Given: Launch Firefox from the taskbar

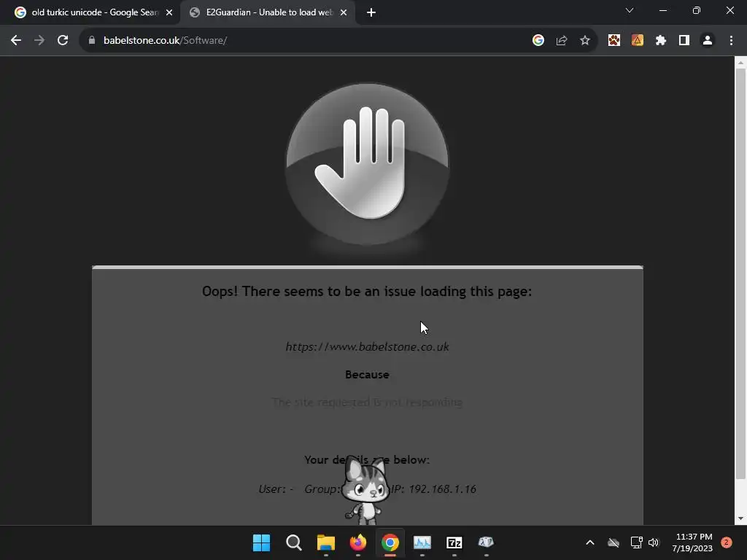Looking at the screenshot, I should [357, 542].
